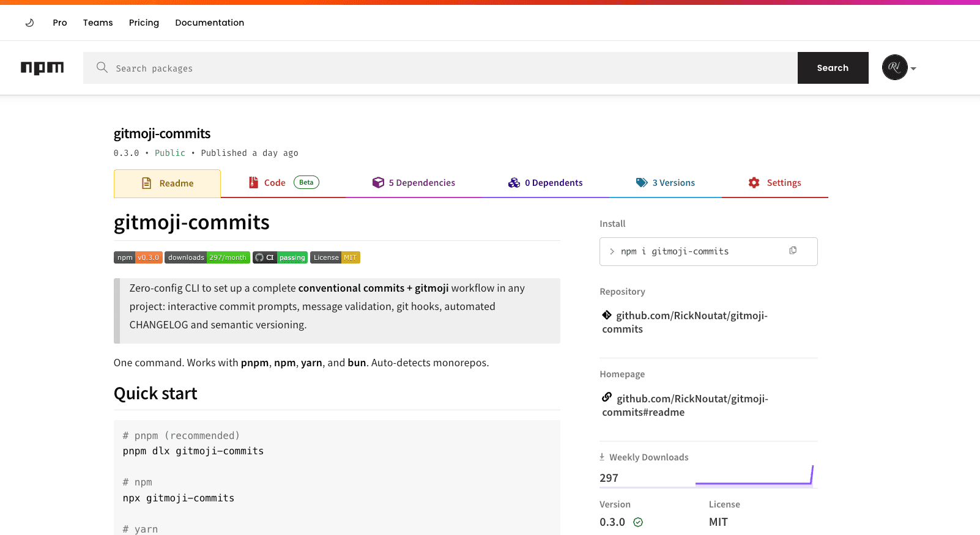Copy the npm install command
The height and width of the screenshot is (535, 980).
[793, 251]
